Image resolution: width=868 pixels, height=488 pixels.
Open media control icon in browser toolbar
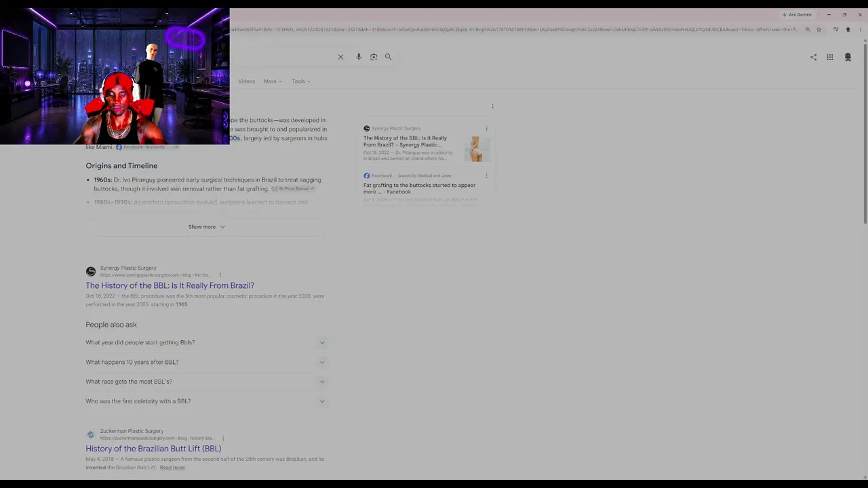click(x=835, y=30)
